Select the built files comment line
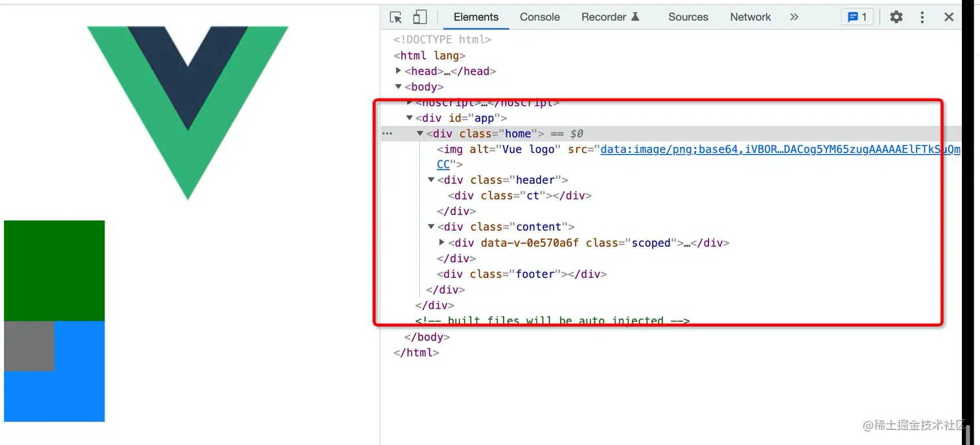 pos(552,321)
